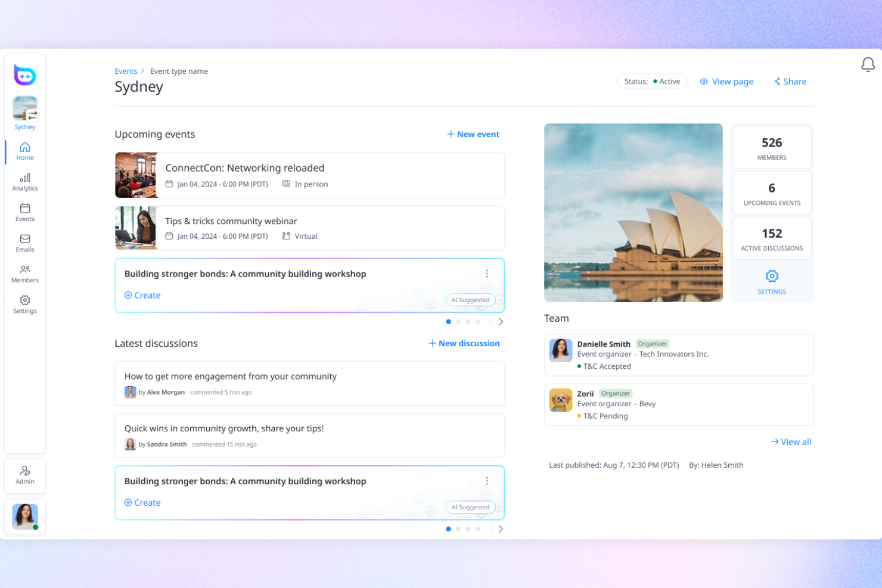Viewport: 882px width, 588px height.
Task: Open the Emails section
Action: [x=24, y=243]
